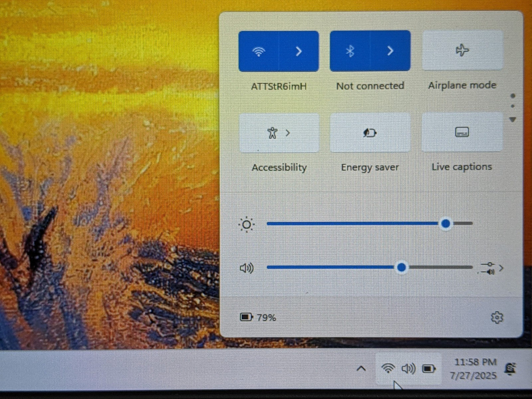Expand the Wi-Fi networks list chevron
This screenshot has height=399, width=532.
tap(299, 51)
